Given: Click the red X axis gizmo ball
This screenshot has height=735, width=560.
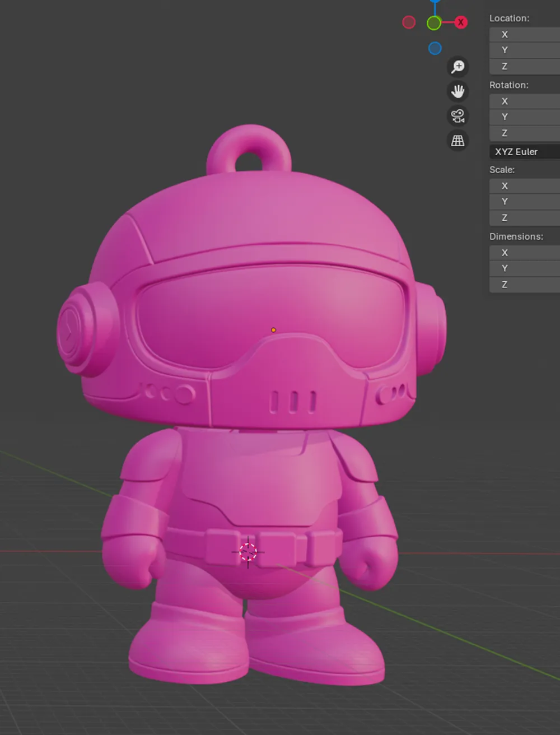Looking at the screenshot, I should pos(460,22).
